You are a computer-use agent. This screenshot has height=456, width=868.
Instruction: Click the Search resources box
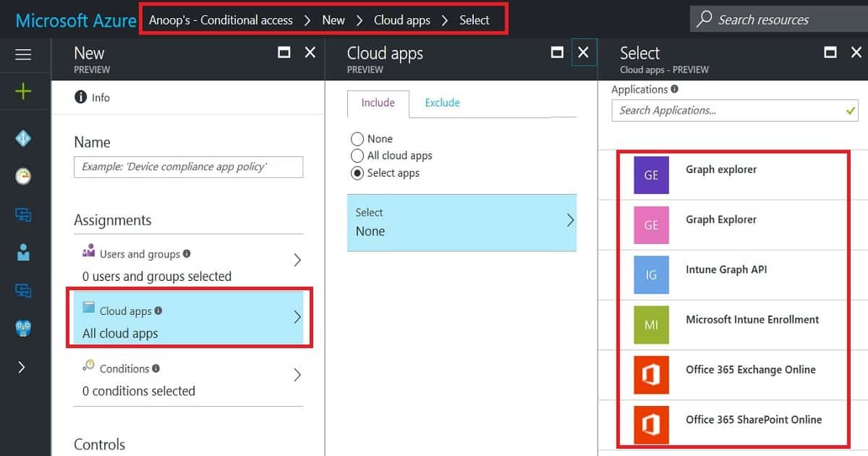(778, 20)
